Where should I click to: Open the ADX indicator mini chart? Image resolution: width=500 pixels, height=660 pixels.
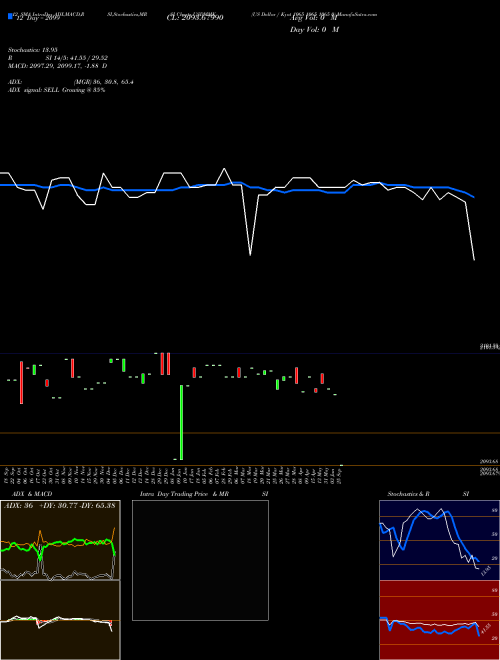(x=60, y=540)
